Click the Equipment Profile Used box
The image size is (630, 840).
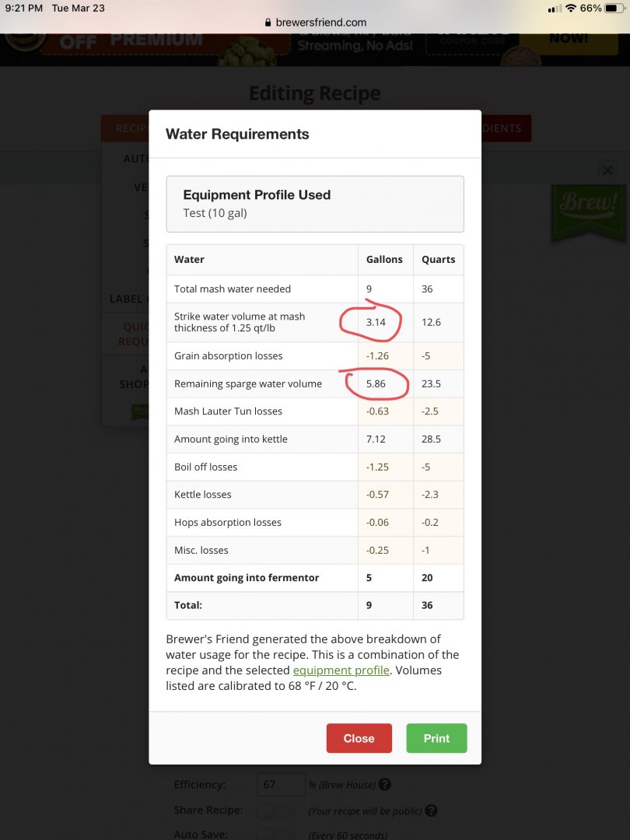tap(315, 204)
